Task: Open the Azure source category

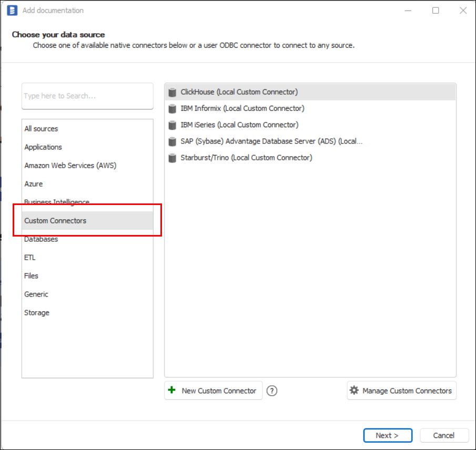Action: (x=34, y=184)
